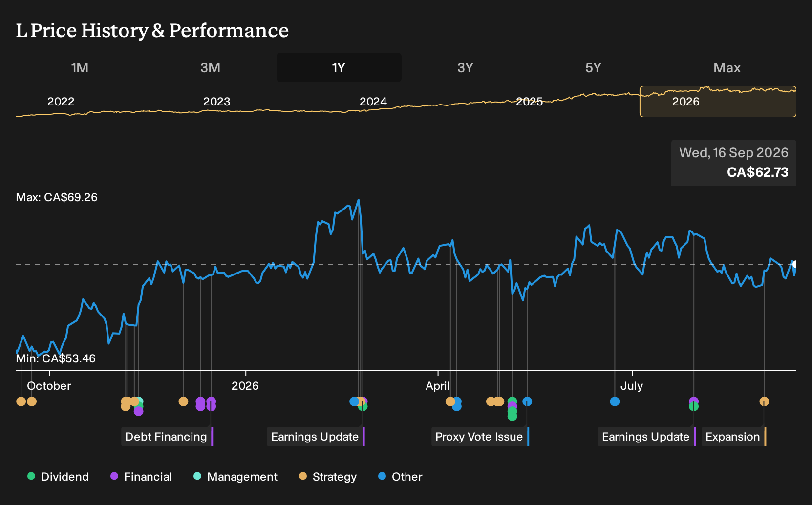Screen dimensions: 812x505
Task: Open the first Earnings Update event label
Action: coord(315,437)
